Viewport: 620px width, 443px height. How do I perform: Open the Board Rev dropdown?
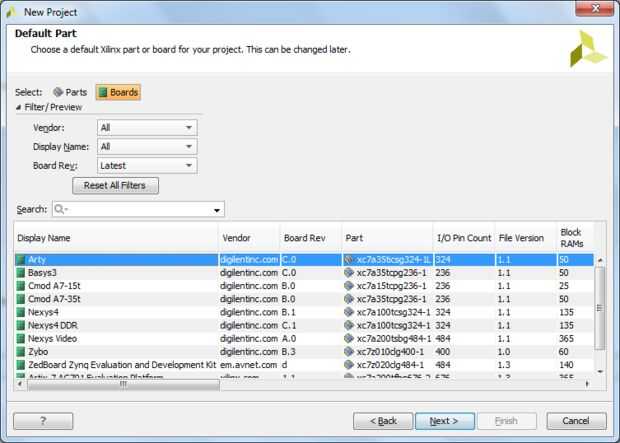[x=147, y=165]
